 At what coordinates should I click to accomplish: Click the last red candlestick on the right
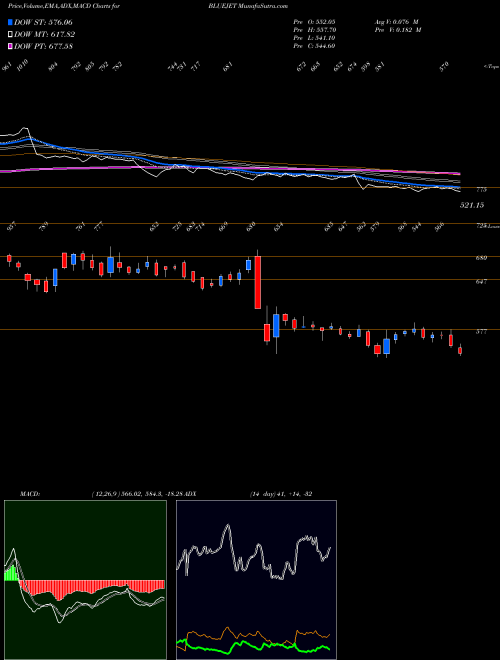point(460,350)
